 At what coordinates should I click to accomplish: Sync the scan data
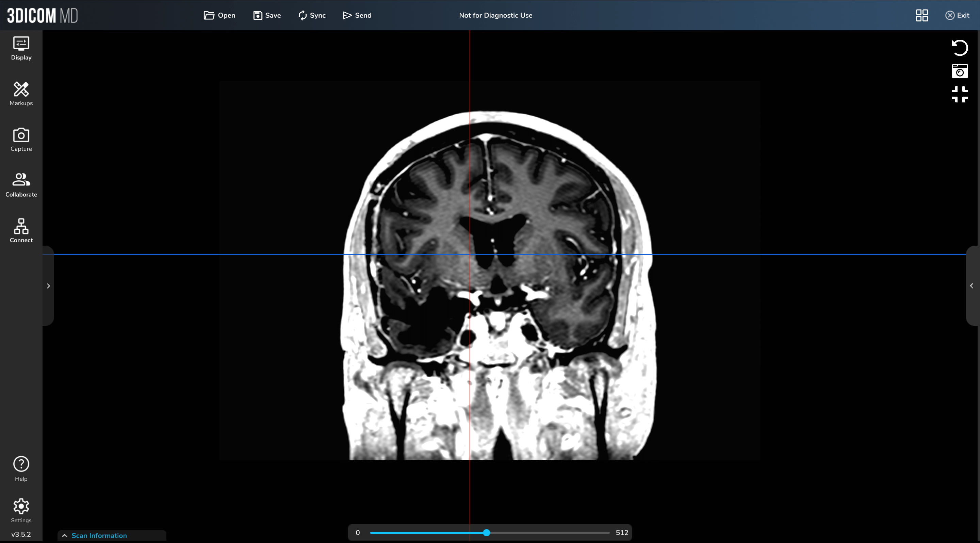click(x=312, y=15)
